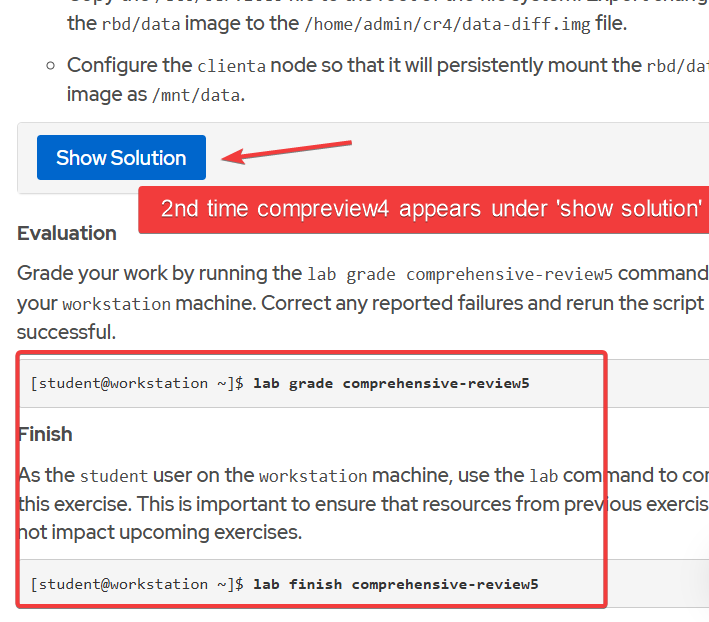The height and width of the screenshot is (622, 709).
Task: Click the word 'successful.' in Evaluation paragraph
Action: (61, 330)
